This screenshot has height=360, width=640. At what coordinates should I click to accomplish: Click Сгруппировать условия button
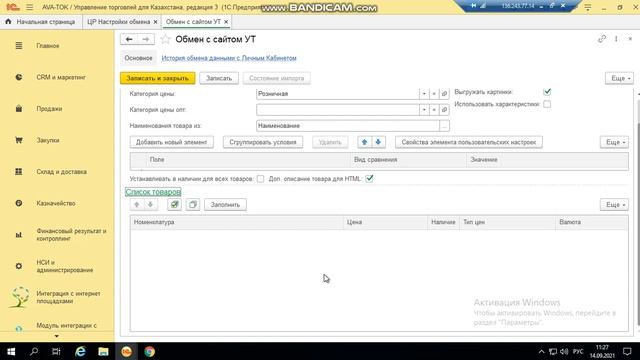click(263, 142)
